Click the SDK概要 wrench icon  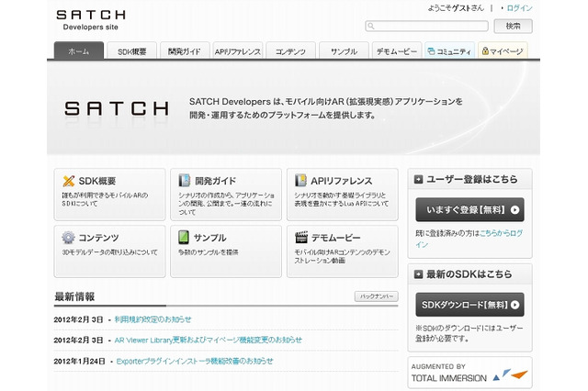point(68,181)
